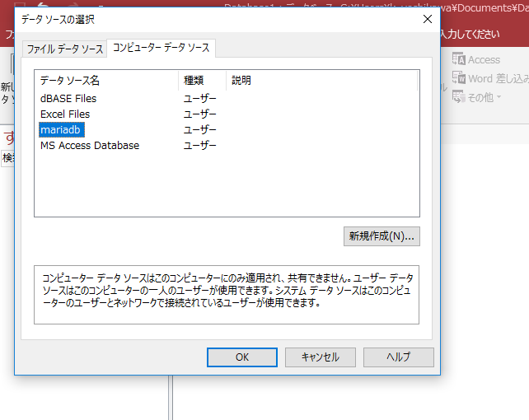
Task: Select the mariadb data source entry
Action: click(x=62, y=130)
